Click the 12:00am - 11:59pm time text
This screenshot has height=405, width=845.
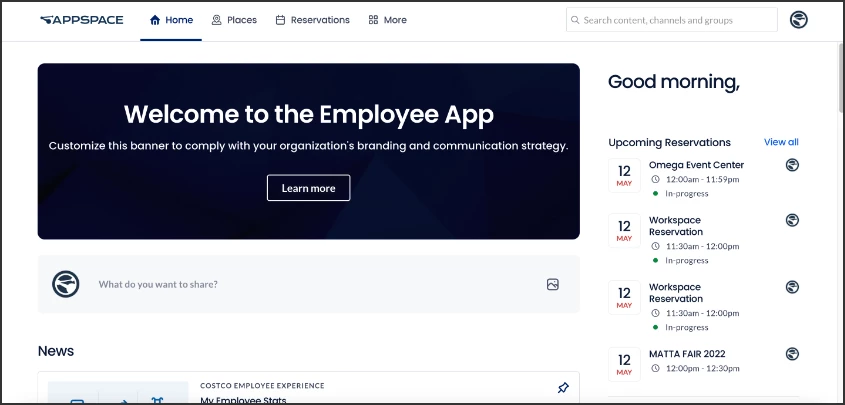point(702,179)
